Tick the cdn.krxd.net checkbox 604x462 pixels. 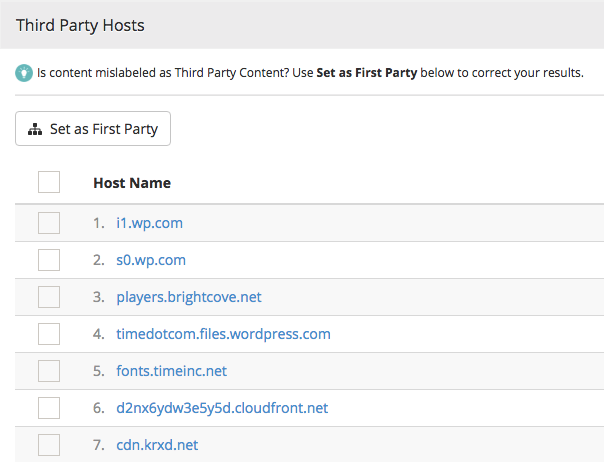tap(49, 445)
